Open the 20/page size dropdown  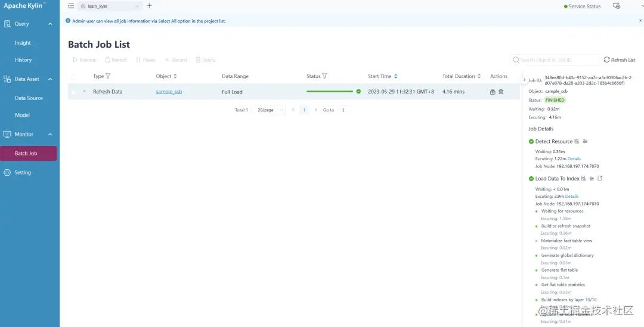pos(268,110)
